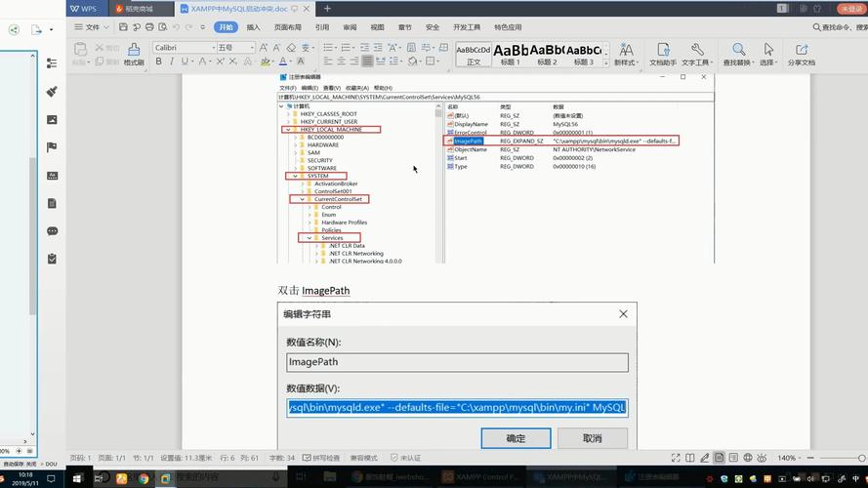
Task: Open the 页面布局 Page Layout tab
Action: (x=288, y=27)
